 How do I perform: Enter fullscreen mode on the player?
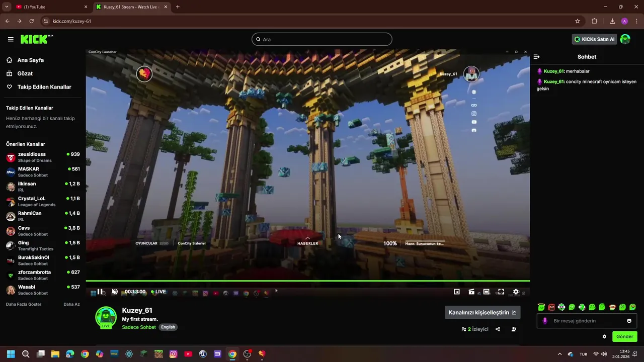pyautogui.click(x=501, y=292)
